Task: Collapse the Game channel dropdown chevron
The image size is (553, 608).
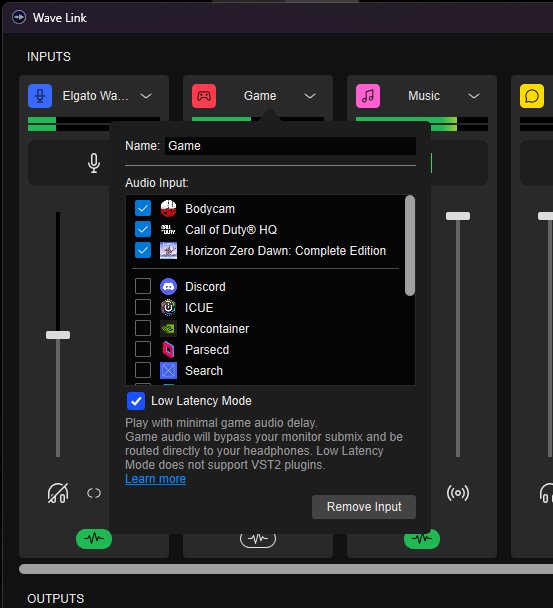Action: 310,96
